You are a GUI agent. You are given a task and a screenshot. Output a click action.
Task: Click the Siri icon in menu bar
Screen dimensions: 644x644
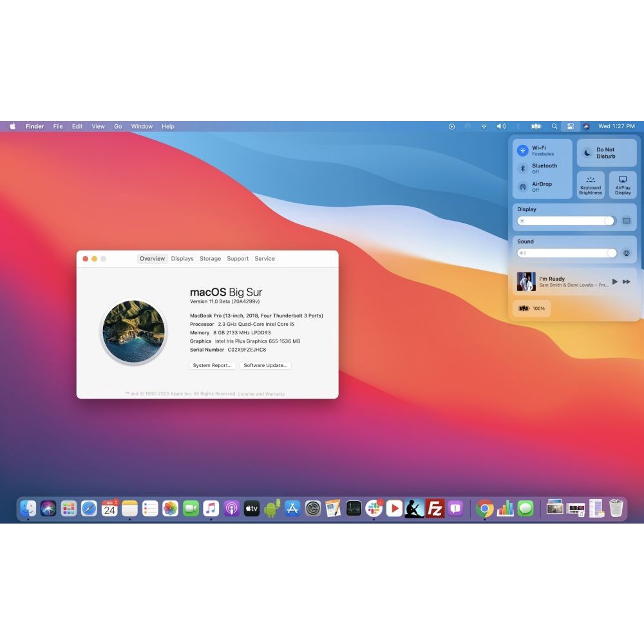[586, 126]
